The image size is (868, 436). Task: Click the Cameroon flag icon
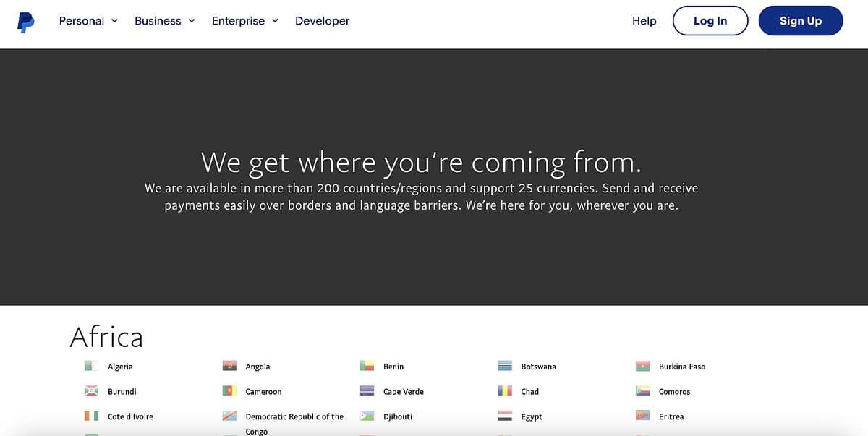pos(229,391)
